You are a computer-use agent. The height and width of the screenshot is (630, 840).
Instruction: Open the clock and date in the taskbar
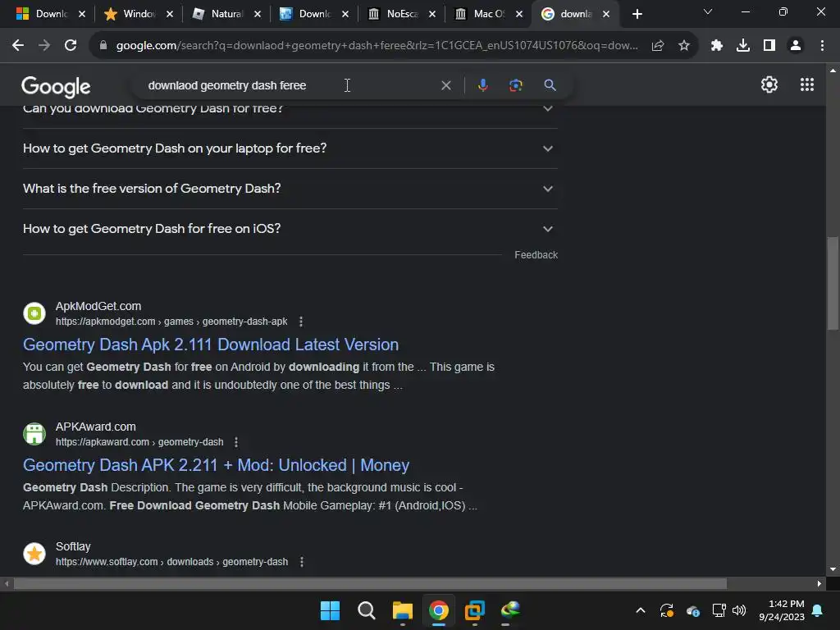click(782, 610)
